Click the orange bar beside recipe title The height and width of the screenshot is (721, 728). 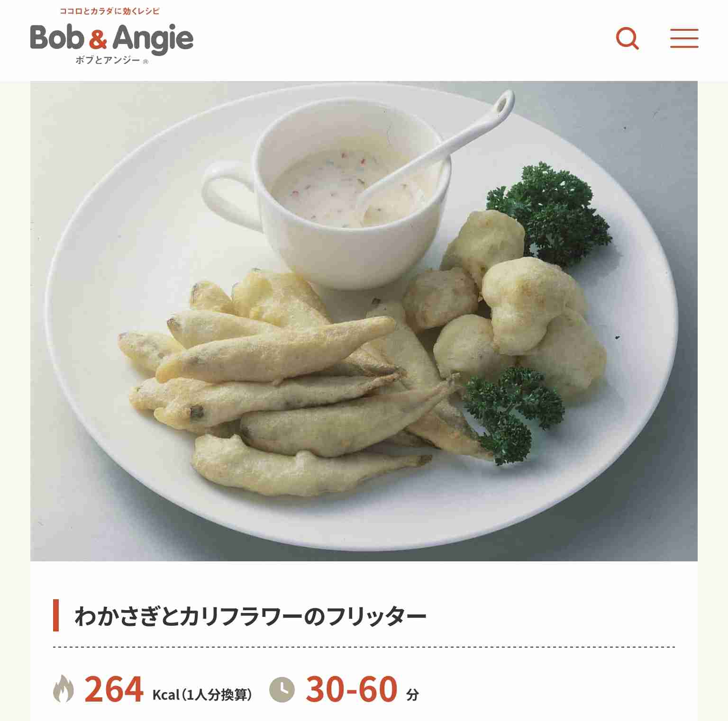click(56, 615)
